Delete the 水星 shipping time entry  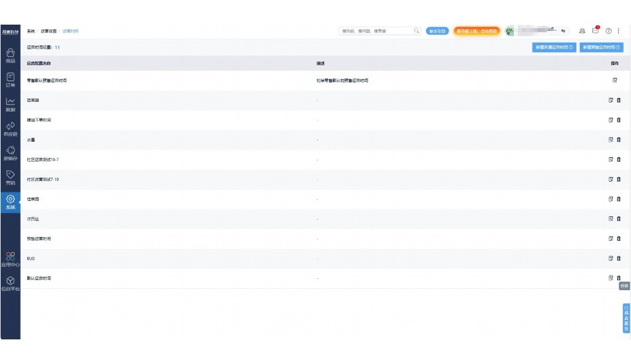pos(619,140)
